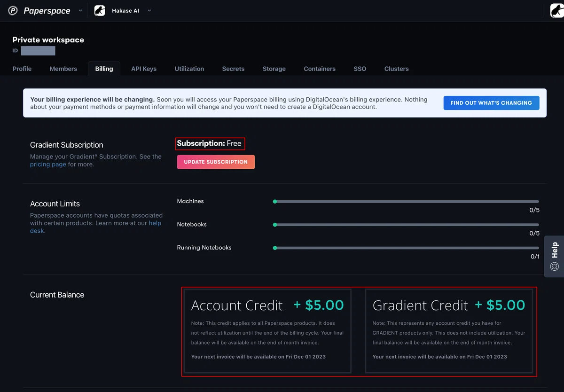
Task: Expand the Hakase AI team dropdown chevron
Action: tap(149, 11)
